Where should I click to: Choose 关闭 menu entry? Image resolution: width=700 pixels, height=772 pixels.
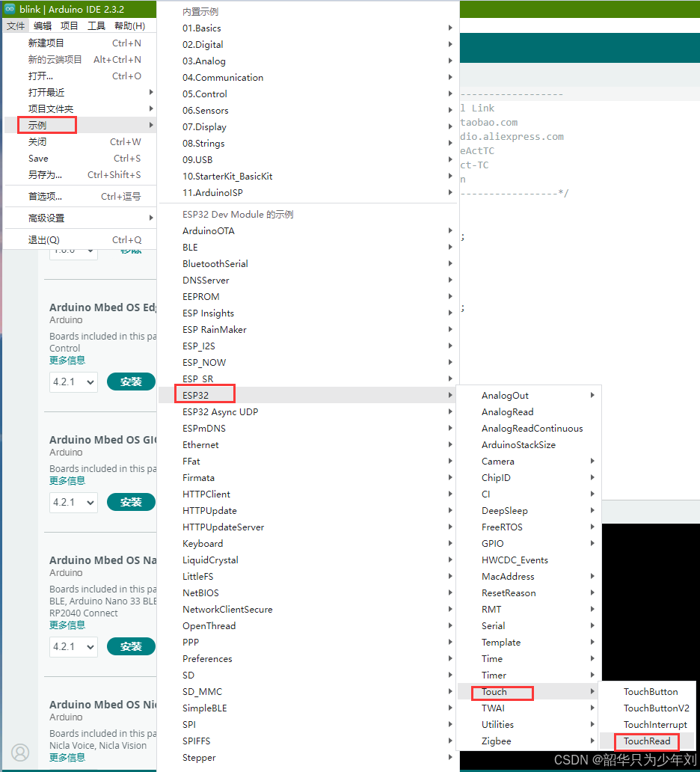[80, 142]
